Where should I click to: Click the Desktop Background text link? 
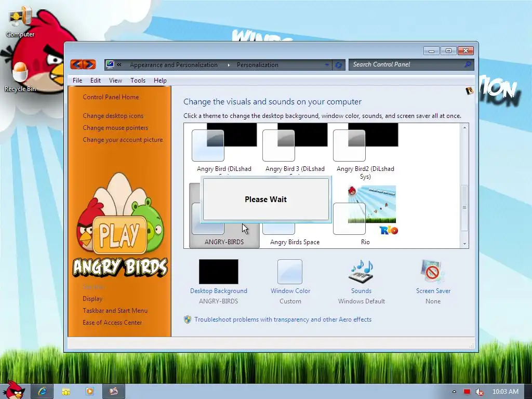219,291
